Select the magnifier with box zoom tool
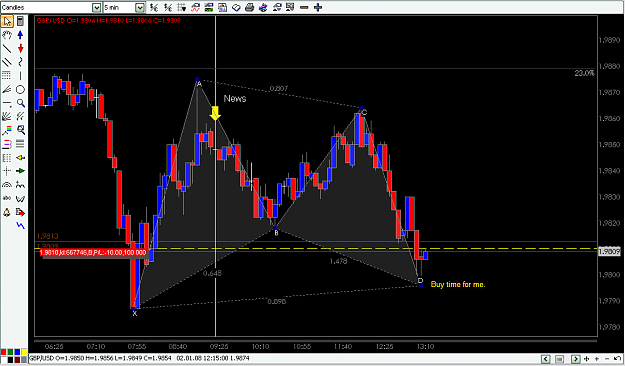 (x=20, y=130)
